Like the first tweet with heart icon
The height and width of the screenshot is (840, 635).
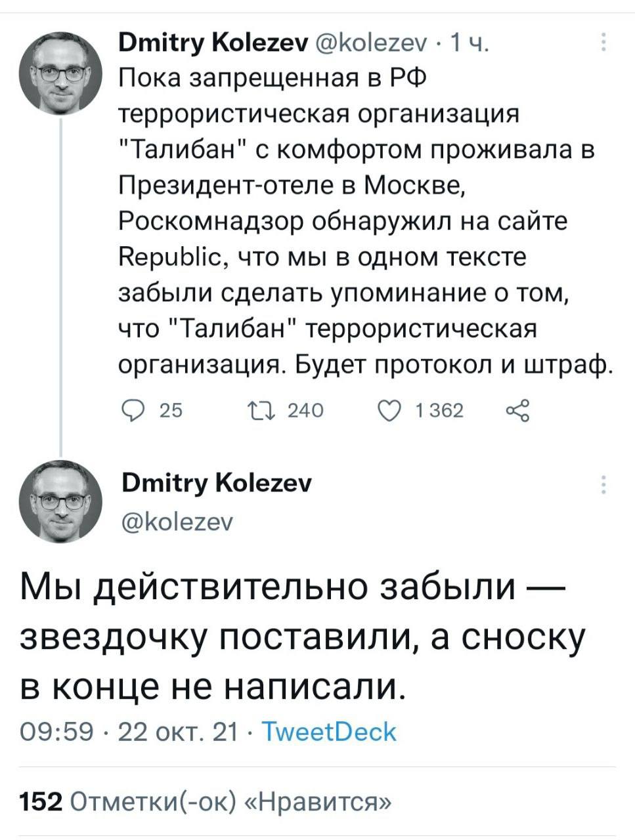click(385, 411)
